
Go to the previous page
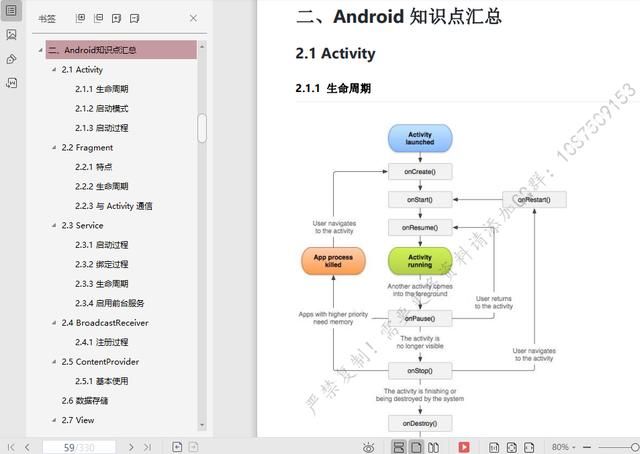point(27,447)
